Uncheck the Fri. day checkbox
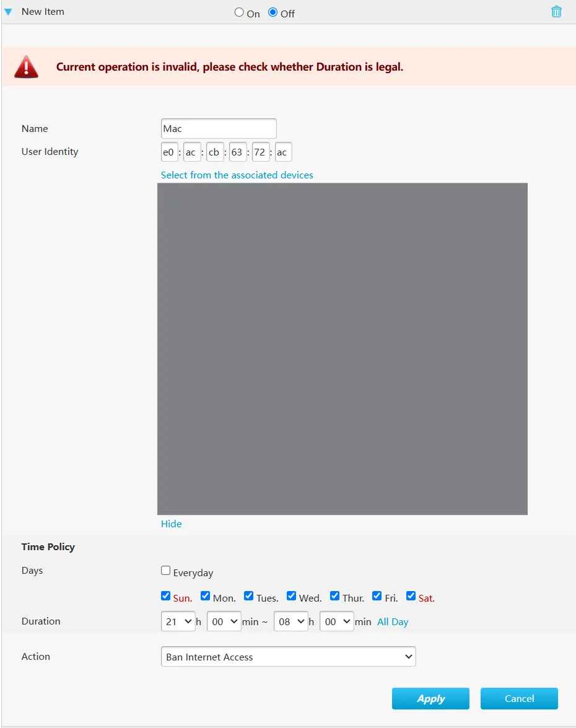576x728 pixels. pyautogui.click(x=377, y=595)
